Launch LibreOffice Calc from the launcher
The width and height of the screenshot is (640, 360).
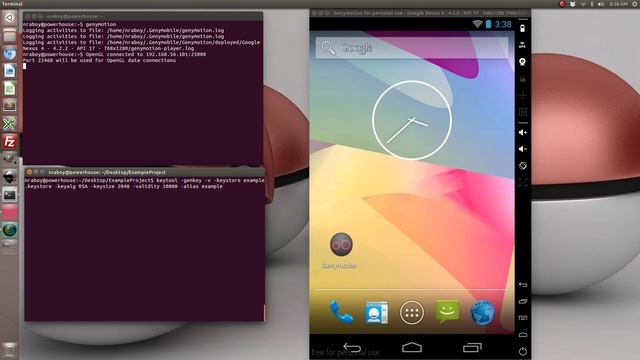click(x=9, y=88)
